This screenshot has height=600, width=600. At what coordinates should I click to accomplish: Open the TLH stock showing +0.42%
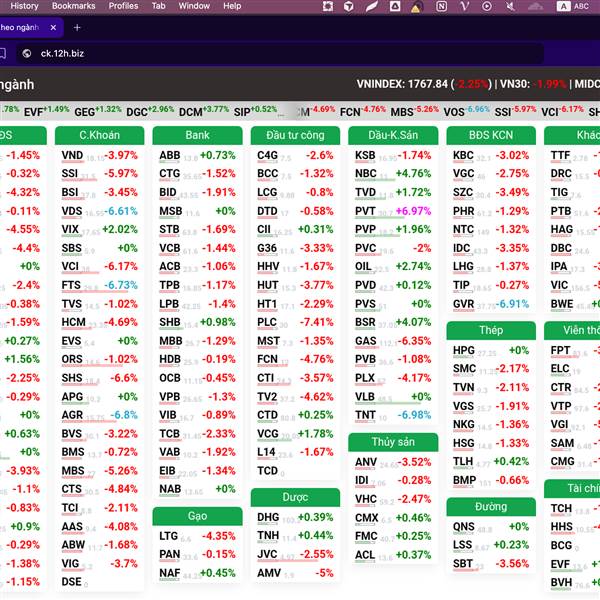click(x=491, y=461)
